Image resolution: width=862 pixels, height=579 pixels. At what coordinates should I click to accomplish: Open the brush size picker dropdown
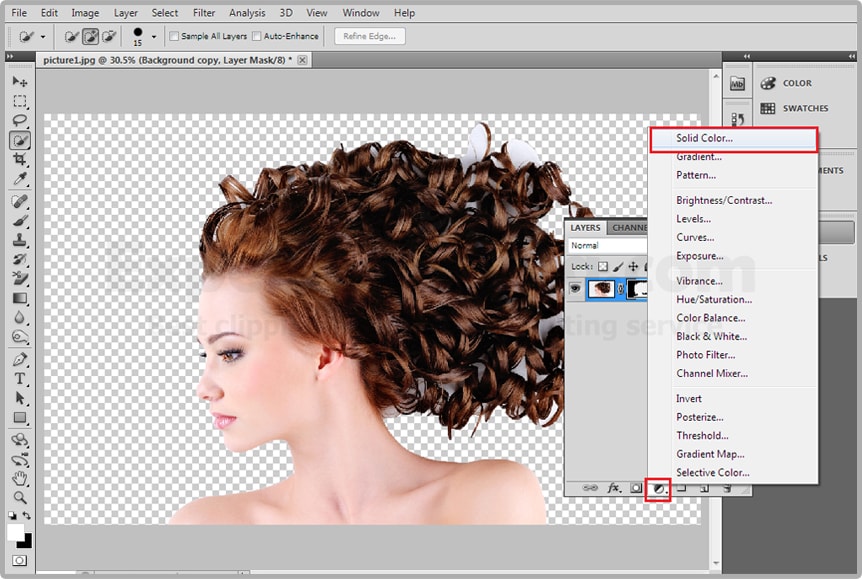pos(153,37)
